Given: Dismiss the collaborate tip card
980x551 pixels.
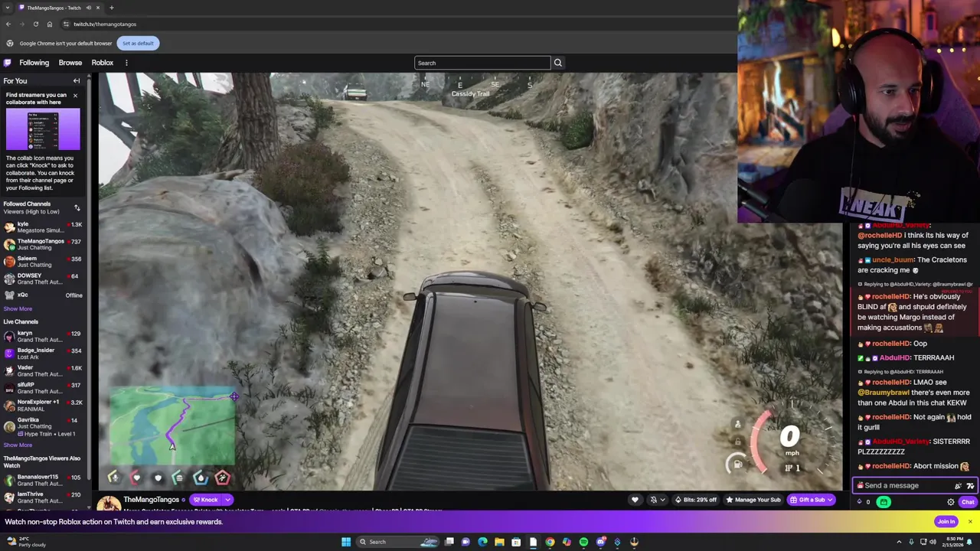Looking at the screenshot, I should [75, 95].
